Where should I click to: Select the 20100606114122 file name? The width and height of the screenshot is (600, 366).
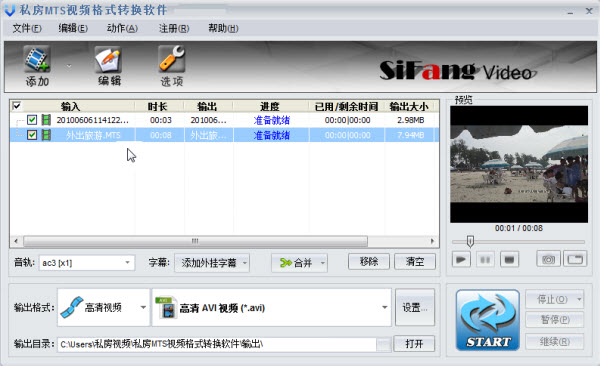93,120
